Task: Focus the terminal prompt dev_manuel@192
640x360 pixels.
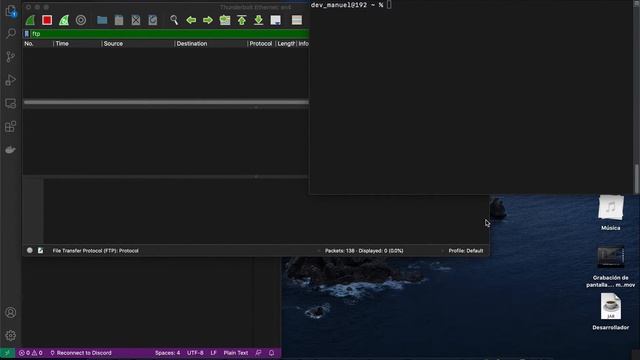Action: click(347, 5)
